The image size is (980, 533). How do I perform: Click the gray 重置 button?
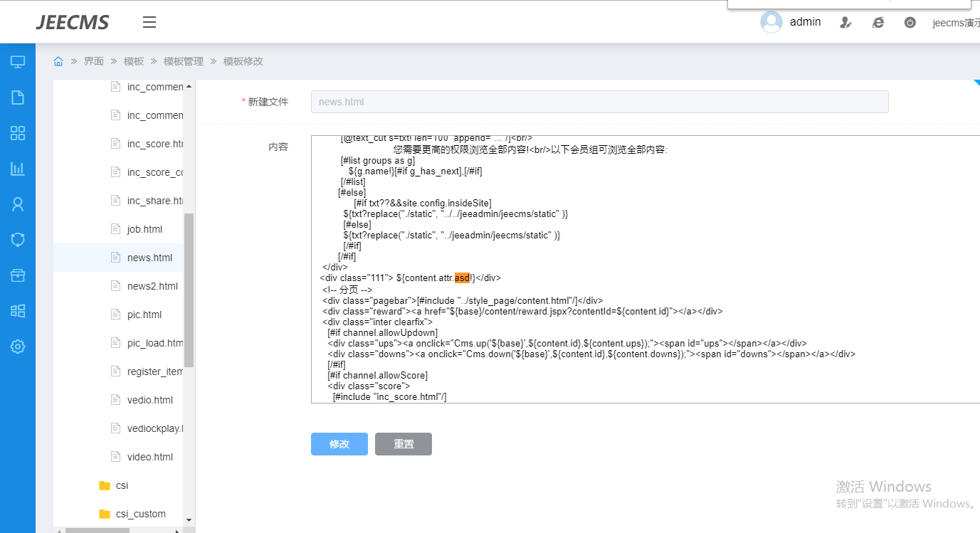coord(404,444)
